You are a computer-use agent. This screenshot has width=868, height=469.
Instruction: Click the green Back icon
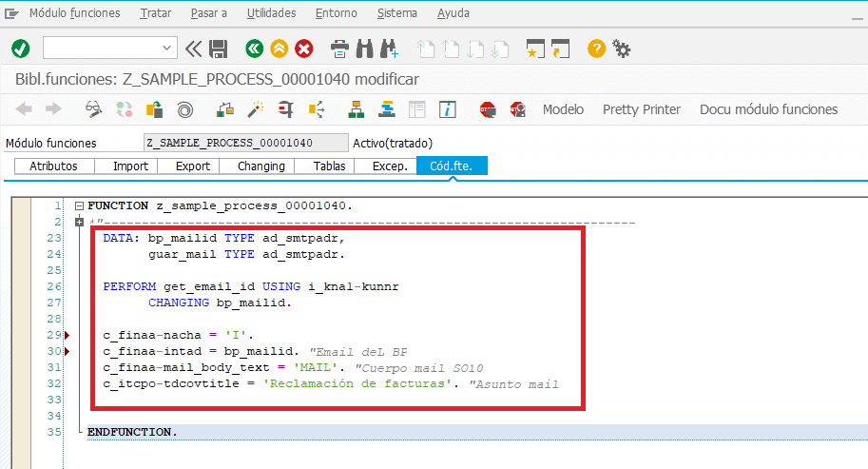coord(254,49)
